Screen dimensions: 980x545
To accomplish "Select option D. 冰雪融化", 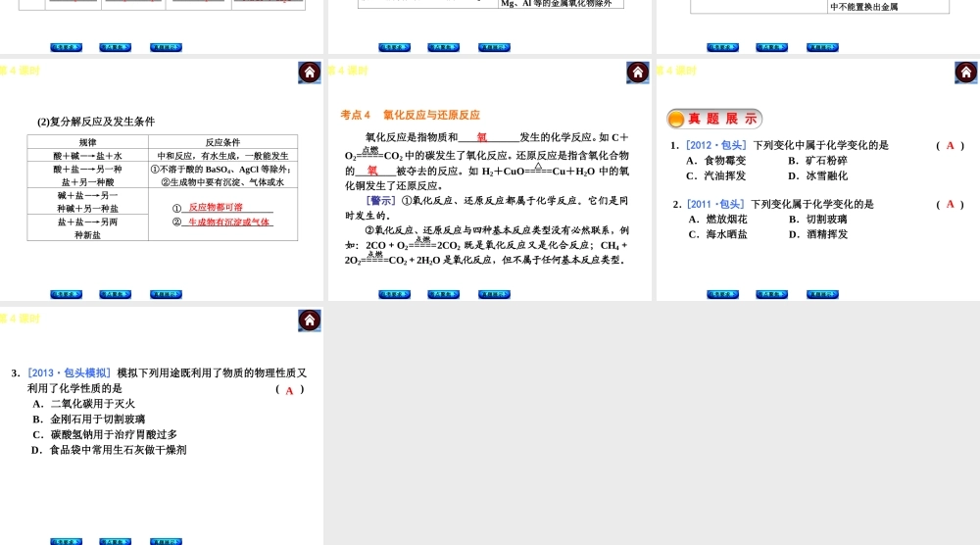I will 818,176.
